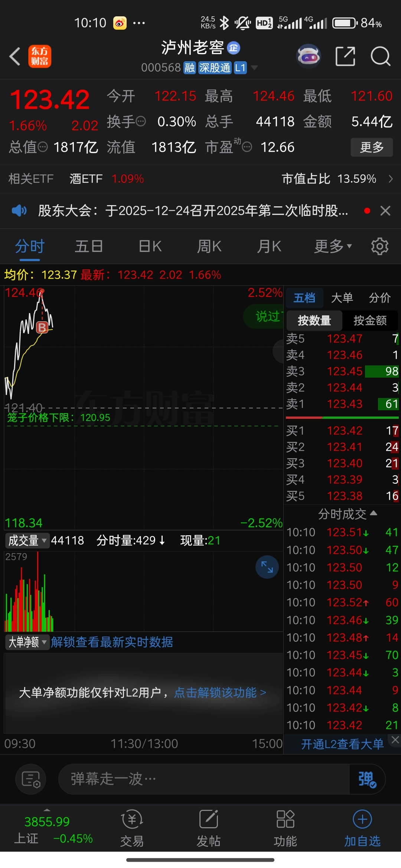The height and width of the screenshot is (868, 401).
Task: Click the 更多 quote details button
Action: click(372, 147)
